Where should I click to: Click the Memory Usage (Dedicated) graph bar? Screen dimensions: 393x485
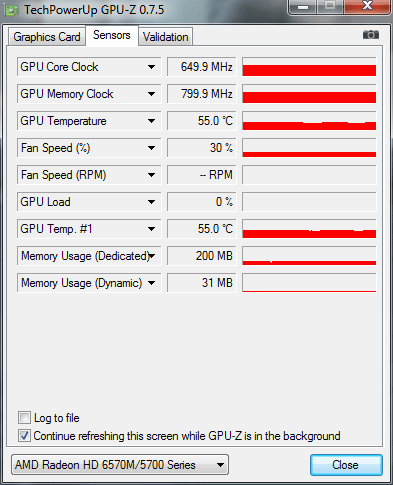click(x=309, y=256)
